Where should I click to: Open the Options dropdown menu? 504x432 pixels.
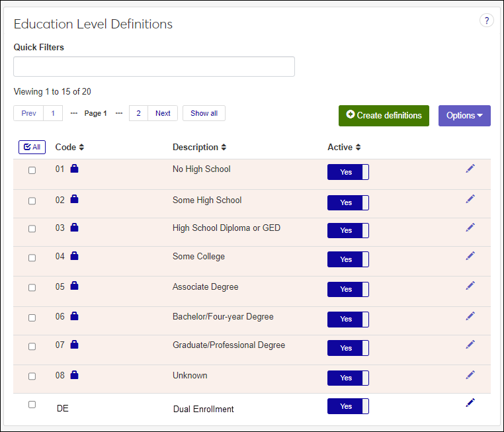click(x=464, y=116)
